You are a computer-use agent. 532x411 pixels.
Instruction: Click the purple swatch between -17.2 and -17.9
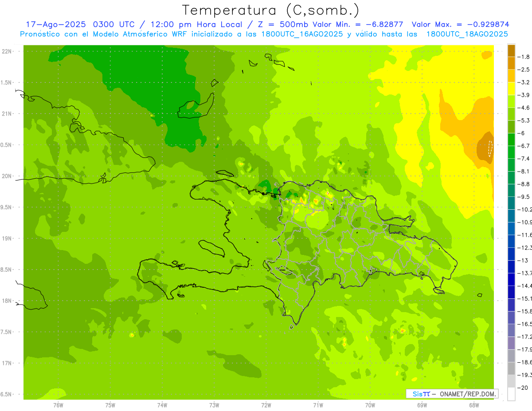[511, 343]
